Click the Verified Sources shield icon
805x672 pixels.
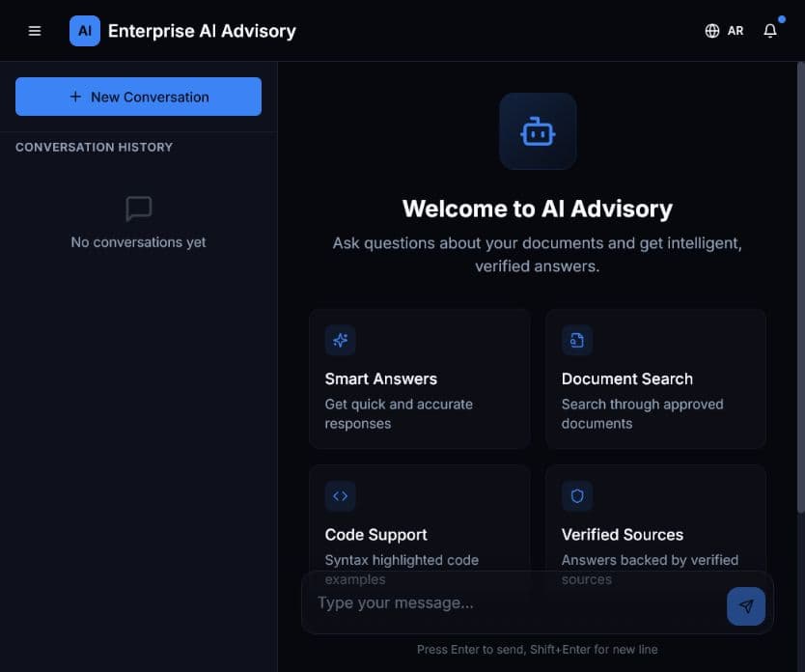point(577,496)
